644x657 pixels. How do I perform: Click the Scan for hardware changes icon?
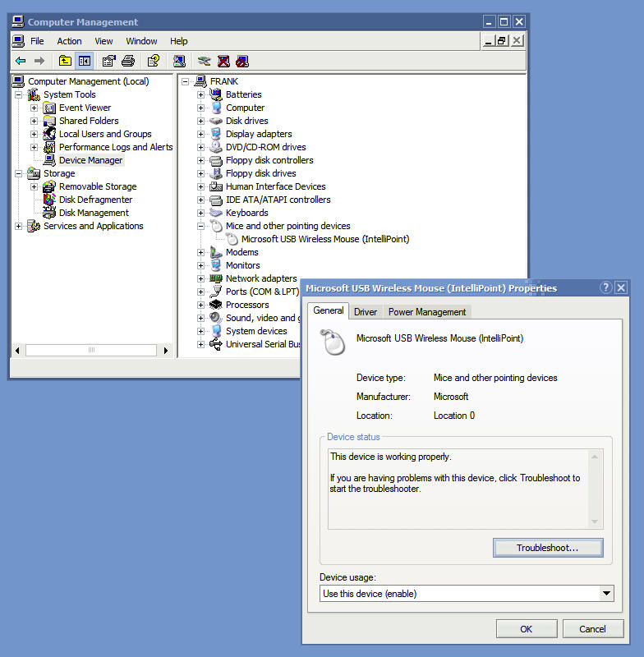179,61
